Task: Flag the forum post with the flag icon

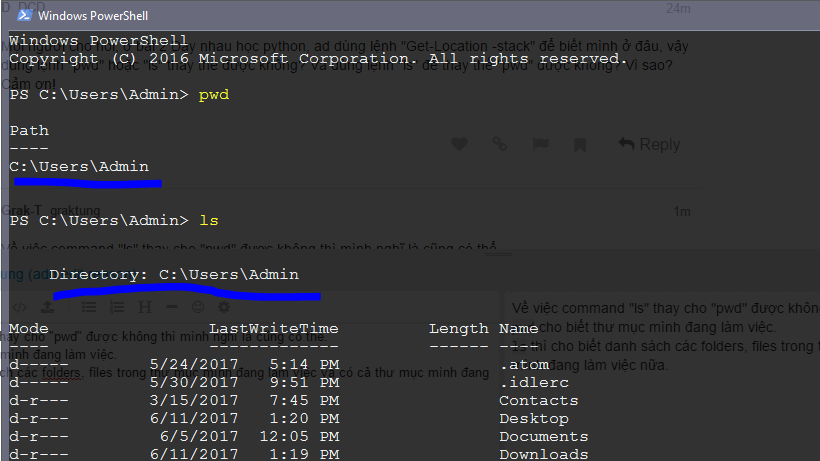Action: (x=540, y=144)
